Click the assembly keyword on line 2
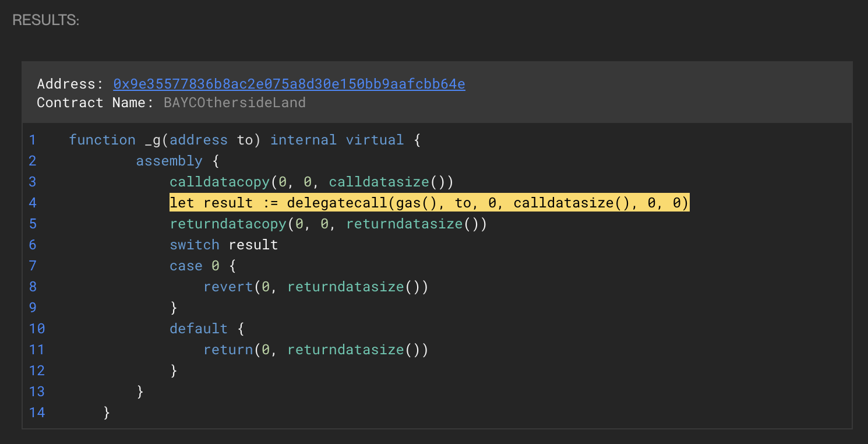 169,161
